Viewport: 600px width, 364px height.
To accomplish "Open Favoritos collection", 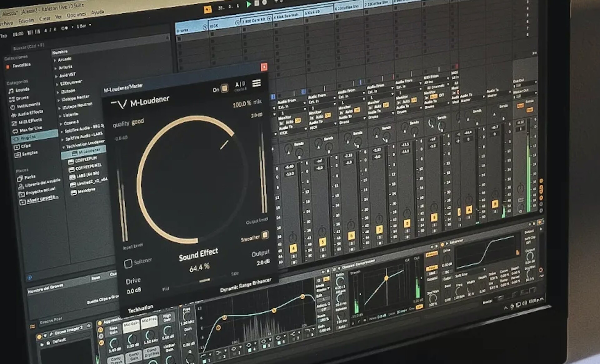I will (21, 65).
